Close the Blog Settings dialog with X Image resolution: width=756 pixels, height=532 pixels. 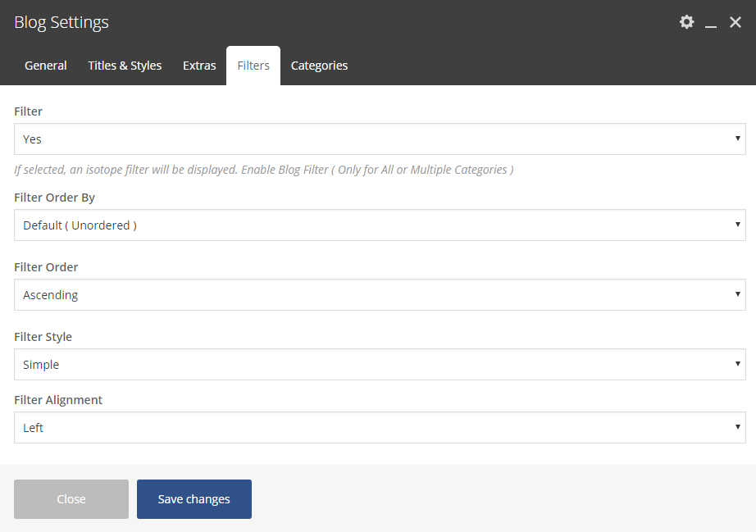[736, 22]
